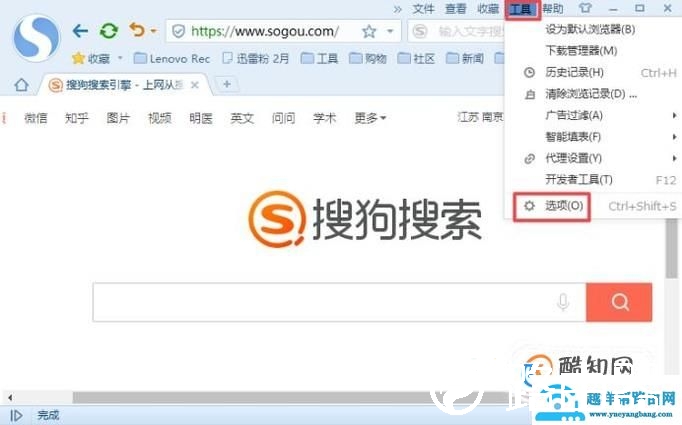The height and width of the screenshot is (425, 682).
Task: Open the 视频 link
Action: (160, 118)
